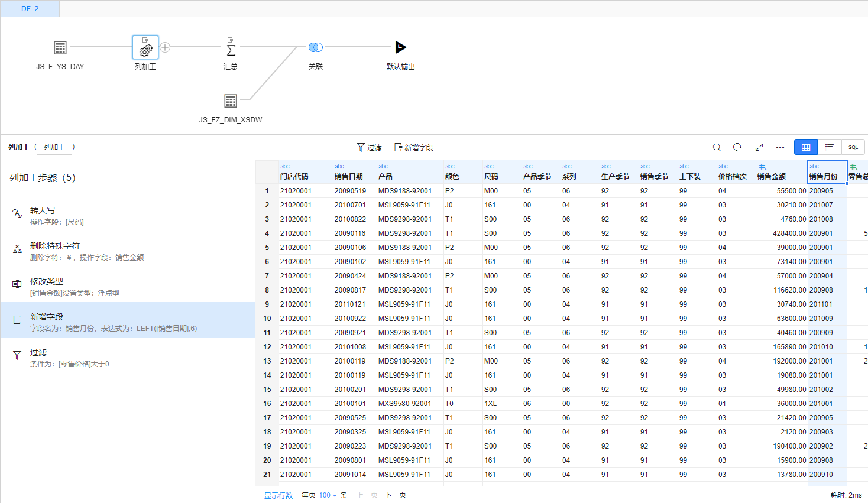This screenshot has height=503, width=868.
Task: Click cell 20091014 in row 21
Action: [x=355, y=475]
